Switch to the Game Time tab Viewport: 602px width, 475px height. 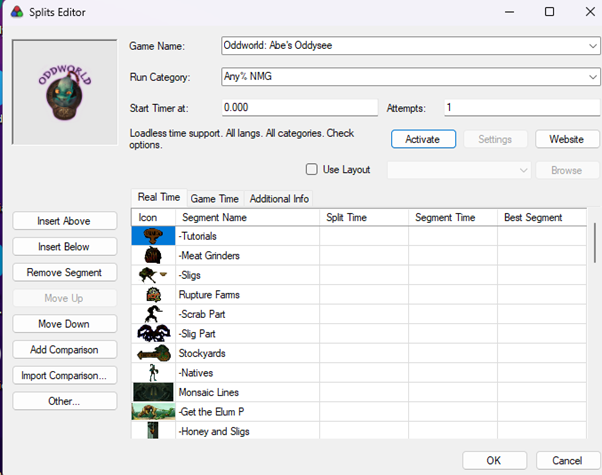pos(215,199)
